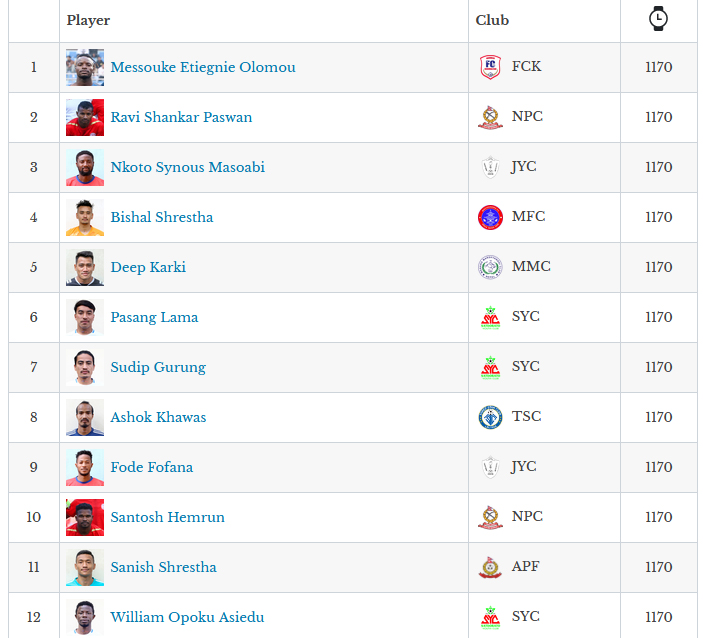Viewport: 703px width, 638px height.
Task: Click the clock minutes-played column icon
Action: (x=658, y=18)
